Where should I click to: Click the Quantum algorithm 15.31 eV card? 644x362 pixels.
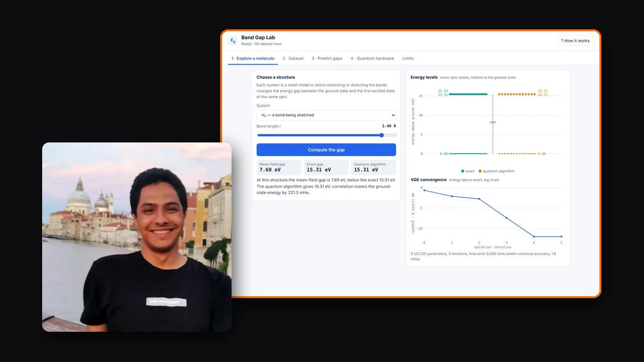(x=374, y=168)
